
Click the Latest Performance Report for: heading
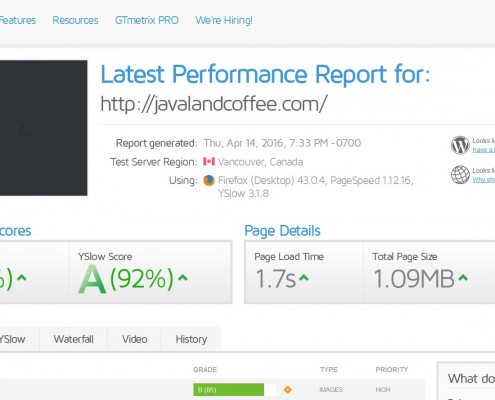point(266,74)
